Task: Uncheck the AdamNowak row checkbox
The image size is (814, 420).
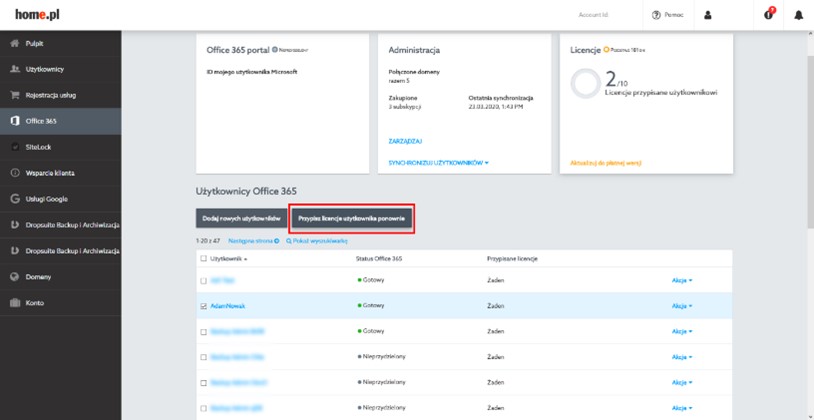Action: tap(204, 306)
